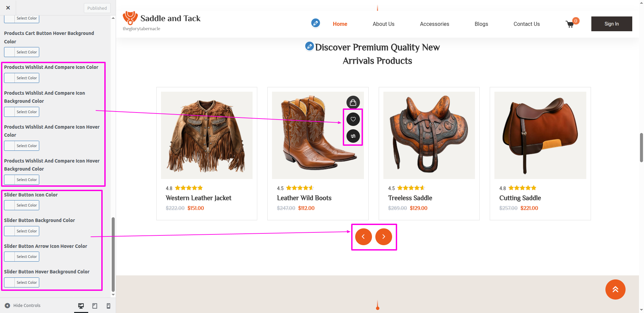Open Slider Button Background Color picker
The image size is (644, 313).
pos(21,231)
